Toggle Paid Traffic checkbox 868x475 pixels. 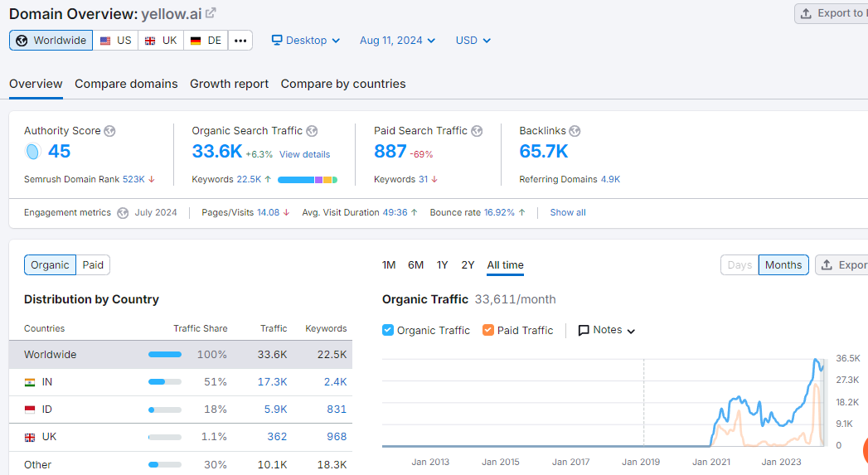(487, 330)
